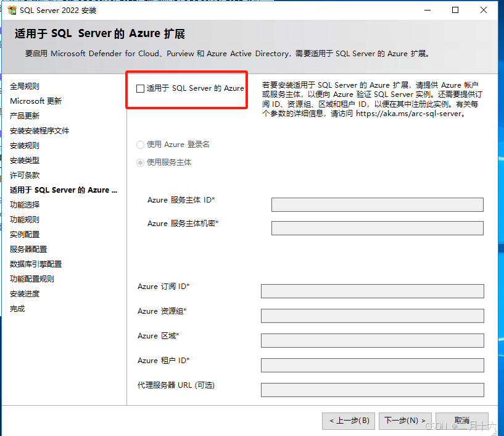Screen dimensions: 504x436
Task: Maximize the SQL Server 2022 安装 window
Action: (455, 10)
